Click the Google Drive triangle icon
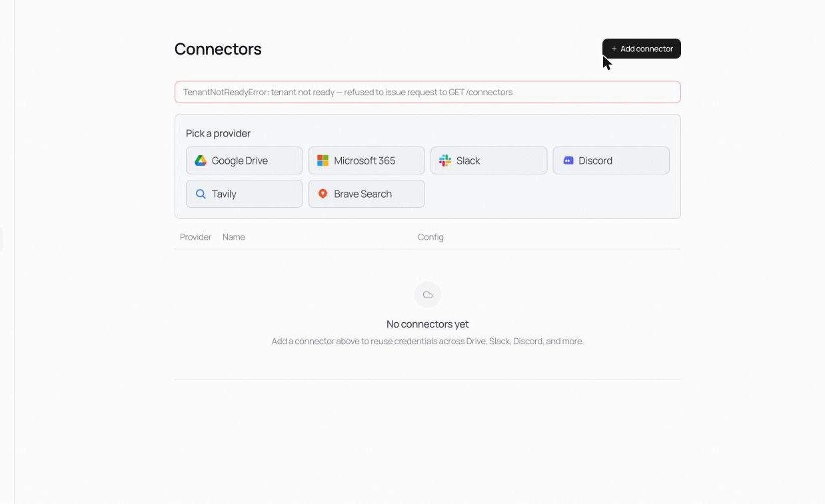 pos(201,160)
